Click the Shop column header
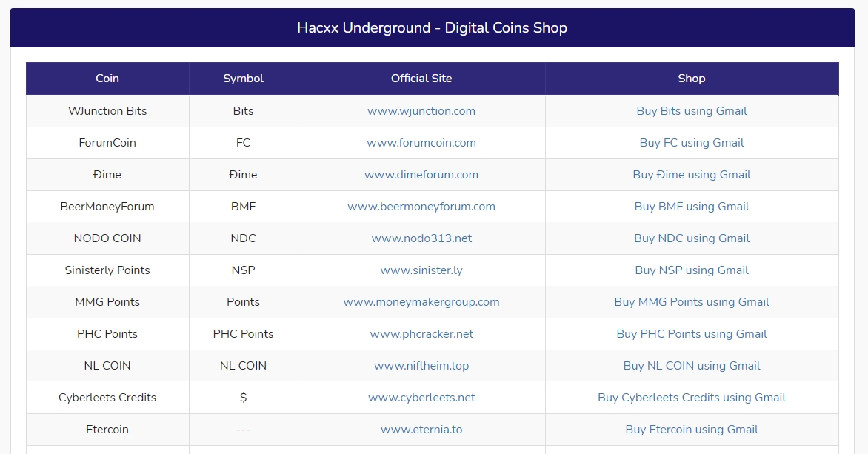Viewport: 868px width, 454px height. pyautogui.click(x=692, y=78)
